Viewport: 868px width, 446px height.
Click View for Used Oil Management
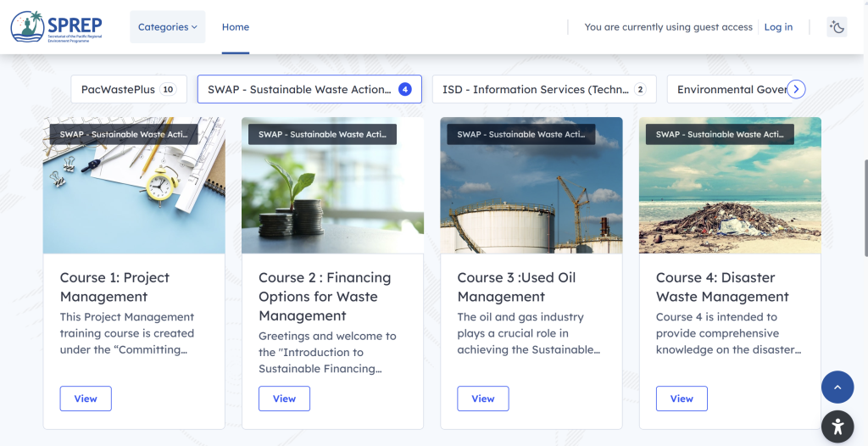tap(483, 399)
